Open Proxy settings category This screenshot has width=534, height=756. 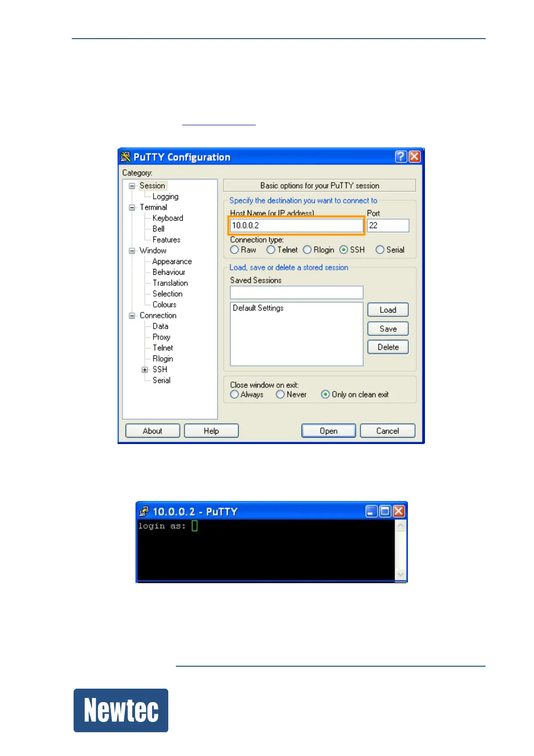coord(161,337)
